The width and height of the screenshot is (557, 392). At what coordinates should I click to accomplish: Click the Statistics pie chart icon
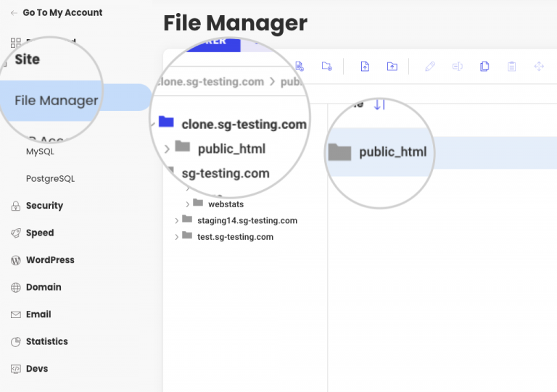(16, 341)
